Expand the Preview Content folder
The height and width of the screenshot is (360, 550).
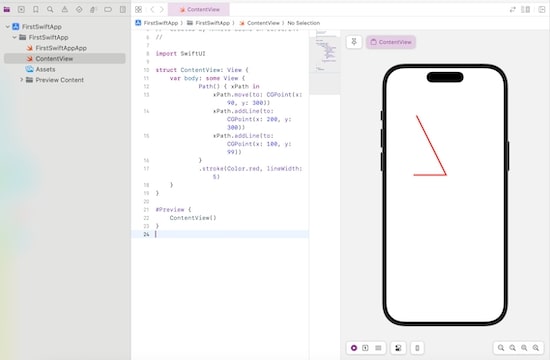coord(21,80)
